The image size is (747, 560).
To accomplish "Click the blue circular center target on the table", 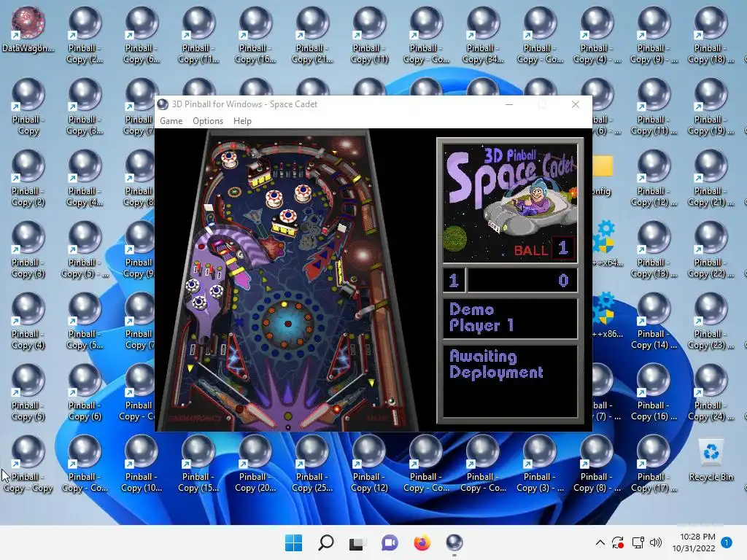I will tap(287, 324).
